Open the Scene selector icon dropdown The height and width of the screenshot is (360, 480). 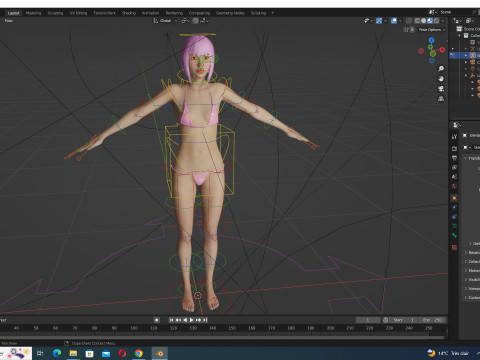pyautogui.click(x=432, y=12)
